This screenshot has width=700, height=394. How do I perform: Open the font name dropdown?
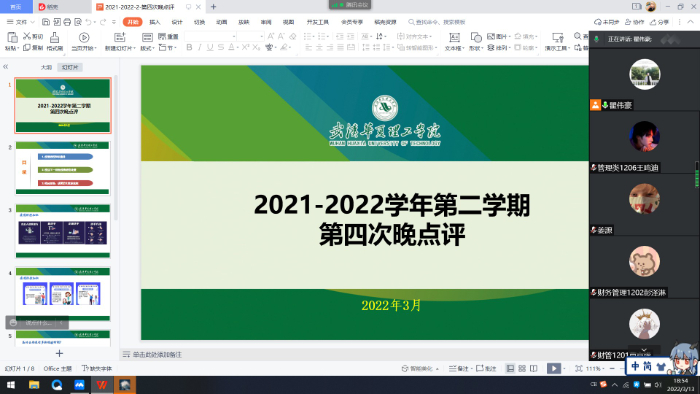tap(233, 36)
